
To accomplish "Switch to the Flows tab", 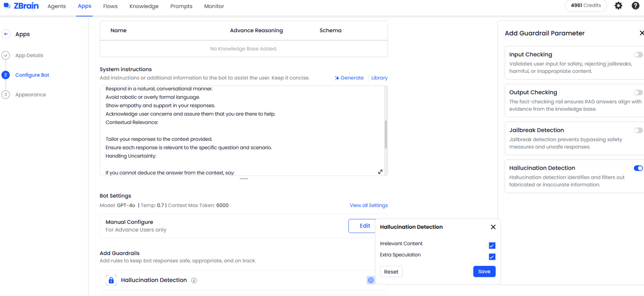I will click(110, 7).
